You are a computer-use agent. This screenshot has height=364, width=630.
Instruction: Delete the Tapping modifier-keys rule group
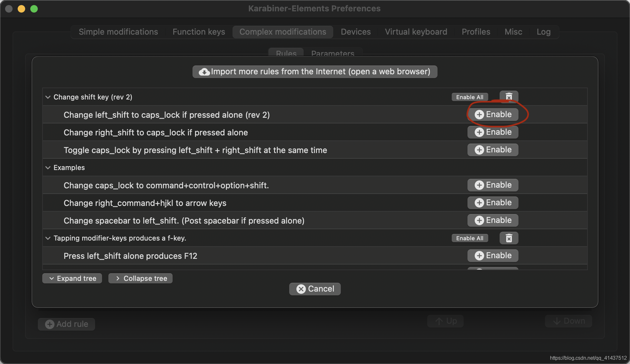click(509, 238)
